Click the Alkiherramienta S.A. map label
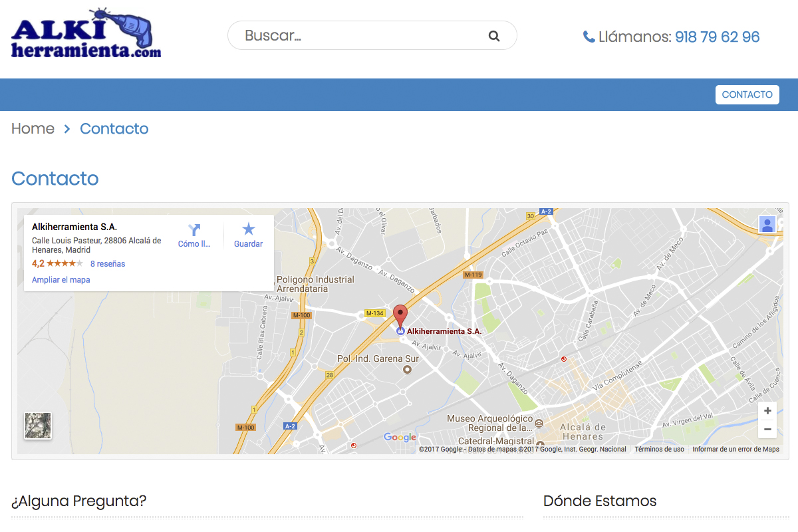798x532 pixels. point(444,331)
